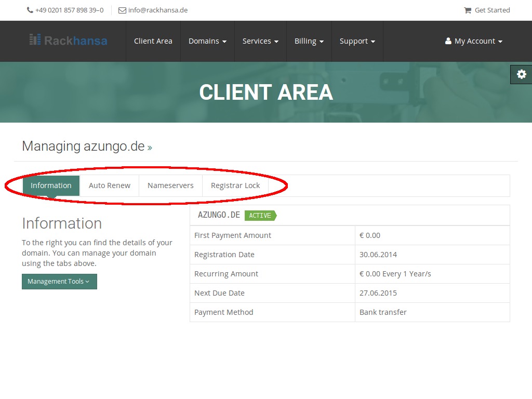Switch to the Auto Renew tab
The image size is (532, 399).
tap(110, 185)
